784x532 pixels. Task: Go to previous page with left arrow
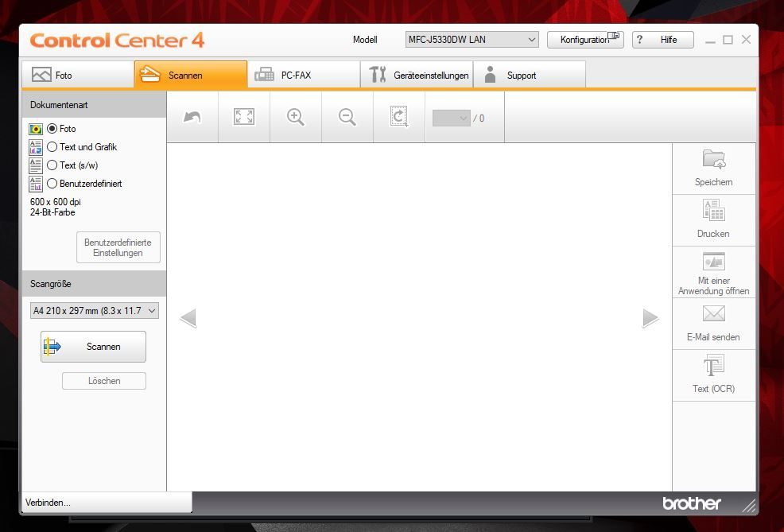click(x=188, y=318)
